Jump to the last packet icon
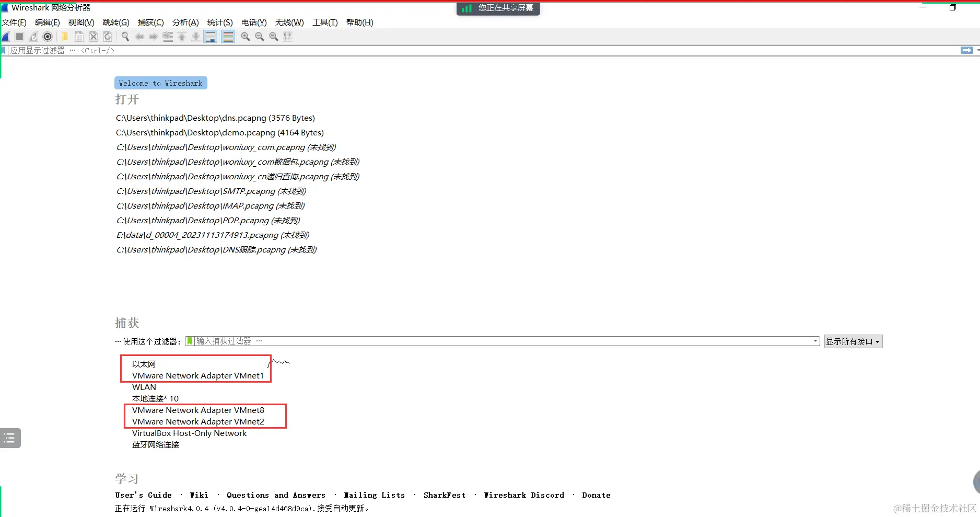 tap(196, 37)
